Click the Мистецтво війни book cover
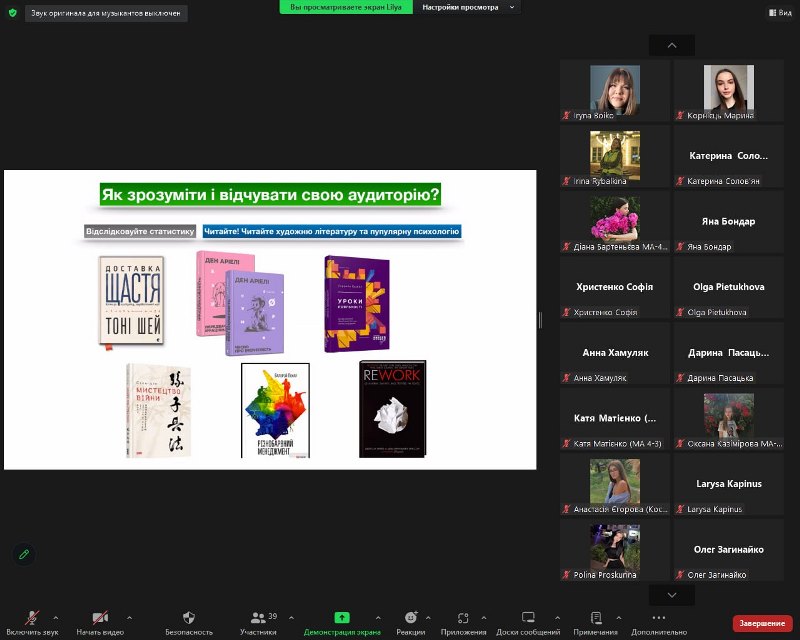This screenshot has height=640, width=800. click(159, 410)
